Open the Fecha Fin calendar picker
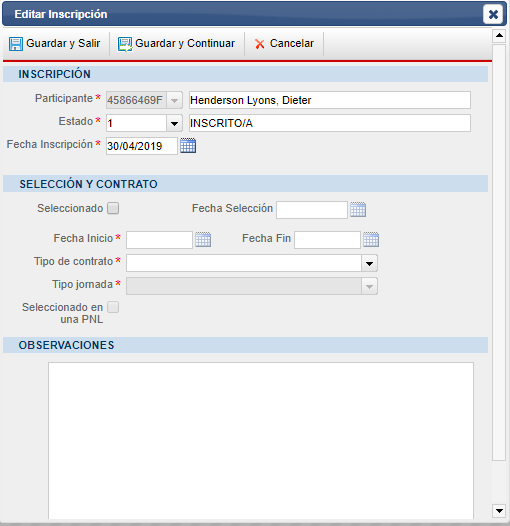This screenshot has width=510, height=526. (x=371, y=240)
